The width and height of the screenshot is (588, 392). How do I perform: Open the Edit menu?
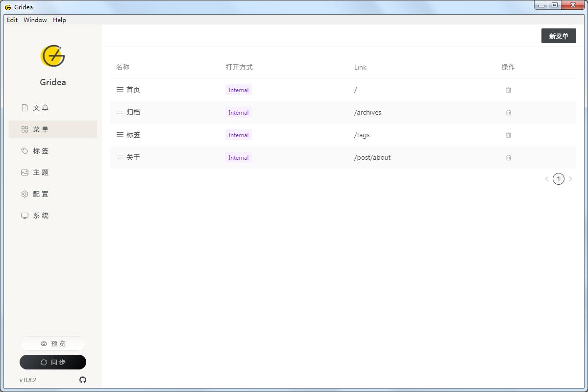click(12, 20)
